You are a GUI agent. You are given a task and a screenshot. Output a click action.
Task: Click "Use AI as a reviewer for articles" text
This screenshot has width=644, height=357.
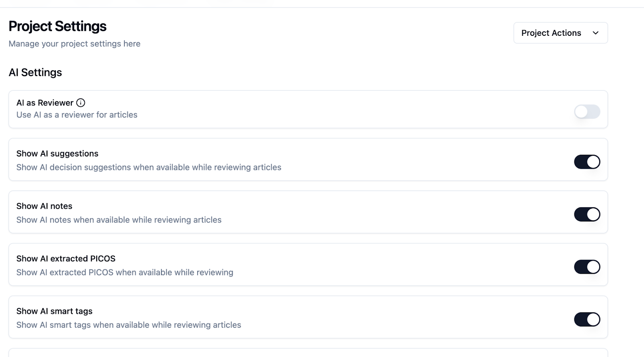(x=77, y=115)
